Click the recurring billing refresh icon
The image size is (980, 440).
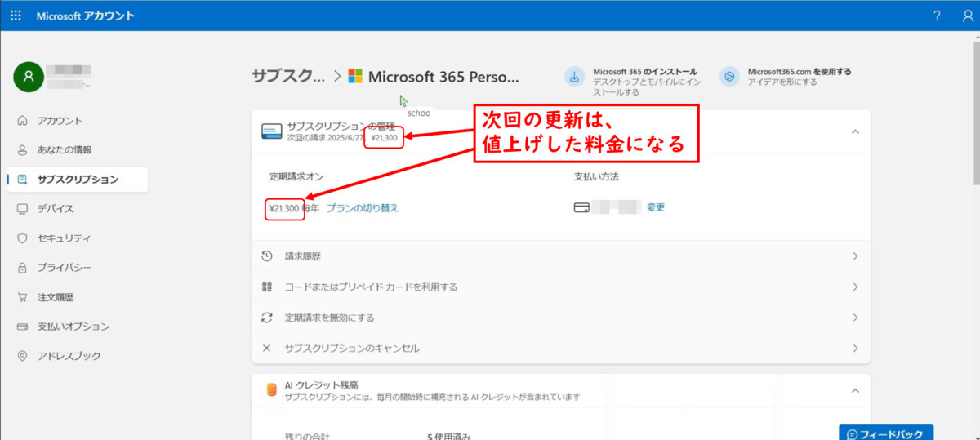[x=267, y=318]
